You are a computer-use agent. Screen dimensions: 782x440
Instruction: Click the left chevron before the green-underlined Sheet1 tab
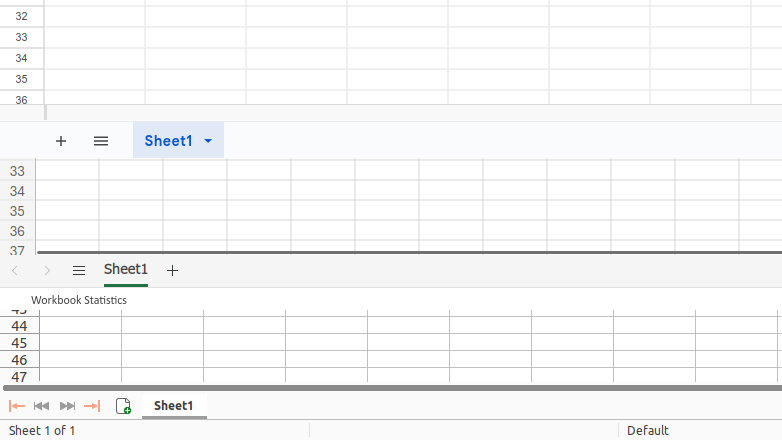click(x=15, y=270)
